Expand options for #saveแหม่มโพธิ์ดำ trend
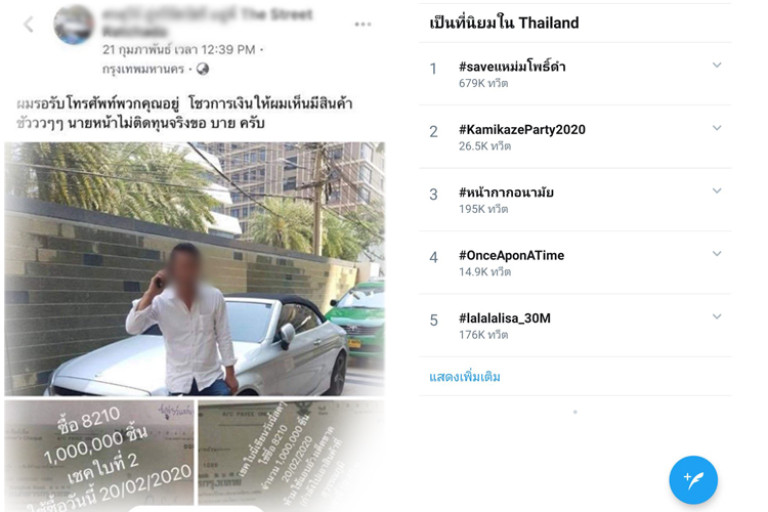 717,65
